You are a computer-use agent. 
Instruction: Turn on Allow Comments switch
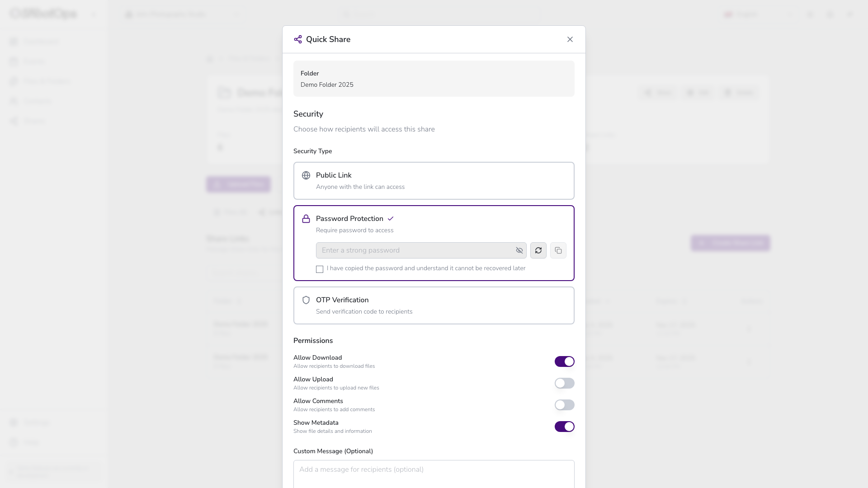[564, 405]
